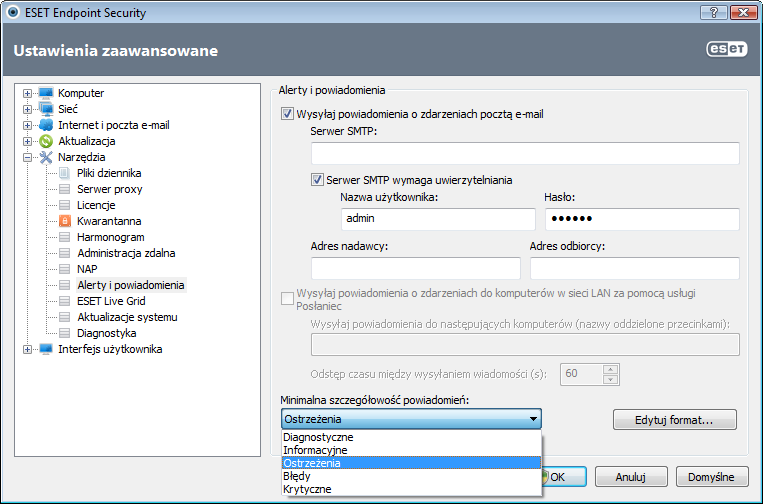Select Informacyjne from the dropdown list

[x=411, y=450]
